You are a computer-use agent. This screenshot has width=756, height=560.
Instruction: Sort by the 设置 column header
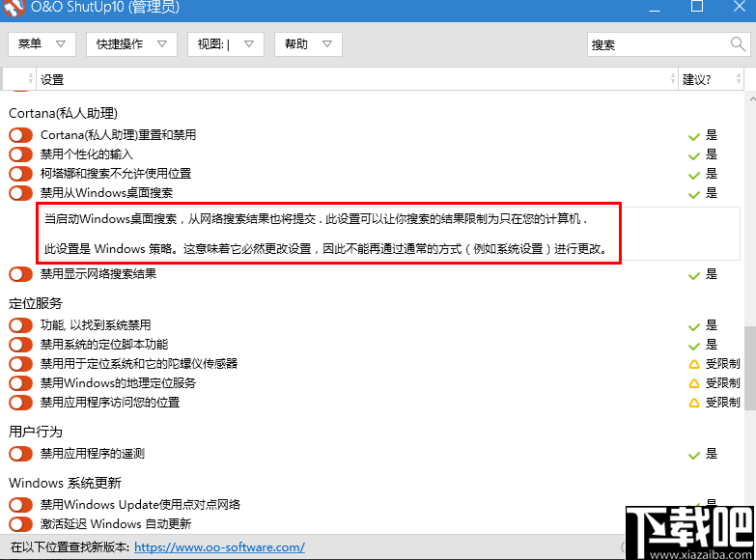[x=356, y=79]
